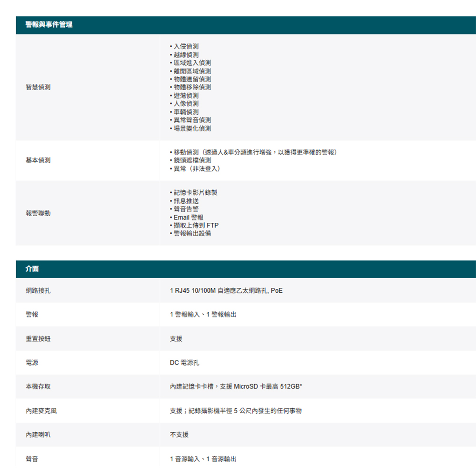The width and height of the screenshot is (476, 476).
Task: Select the 擷取上傳到 FTP item
Action: click(196, 225)
